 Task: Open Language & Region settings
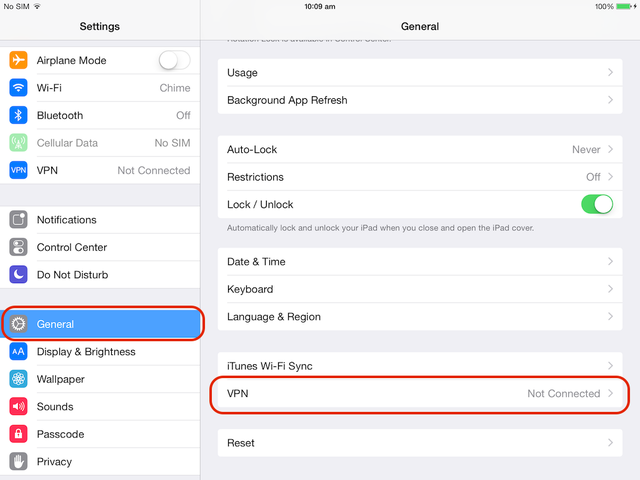click(420, 317)
